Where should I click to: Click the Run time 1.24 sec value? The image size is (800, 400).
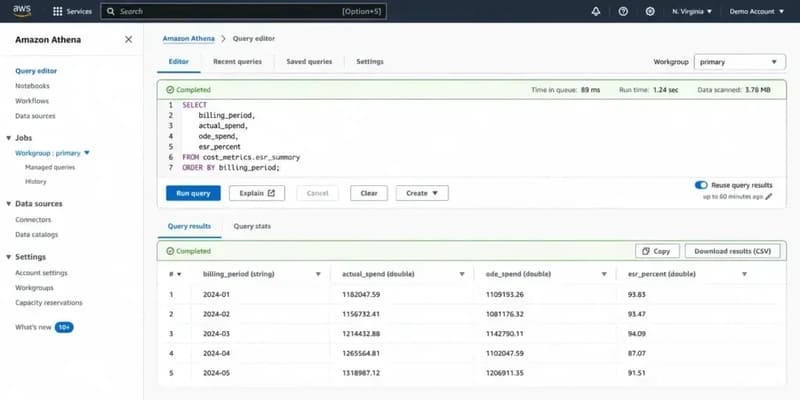point(666,90)
